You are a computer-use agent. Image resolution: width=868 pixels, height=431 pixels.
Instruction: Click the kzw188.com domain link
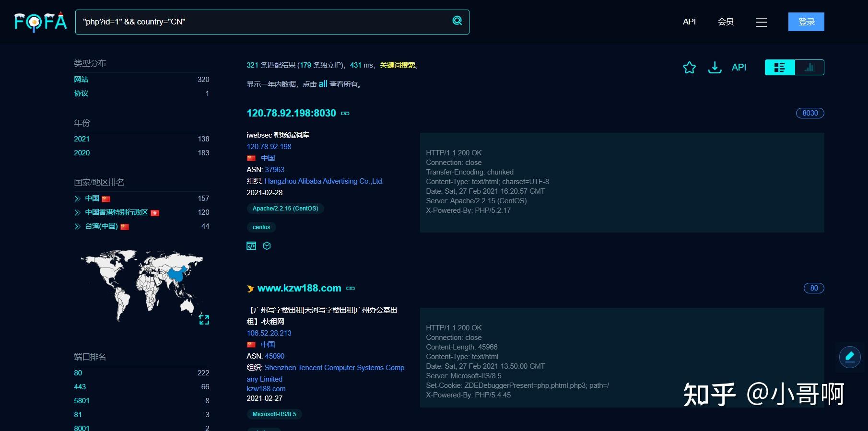(266, 389)
